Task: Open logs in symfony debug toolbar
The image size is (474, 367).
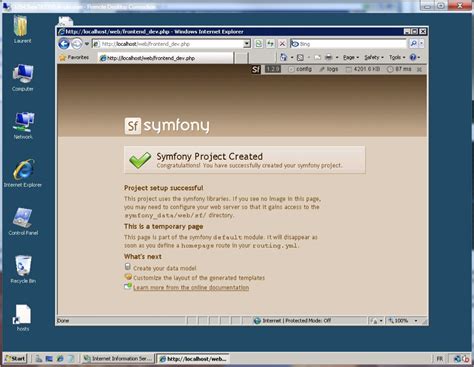Action: tap(329, 69)
